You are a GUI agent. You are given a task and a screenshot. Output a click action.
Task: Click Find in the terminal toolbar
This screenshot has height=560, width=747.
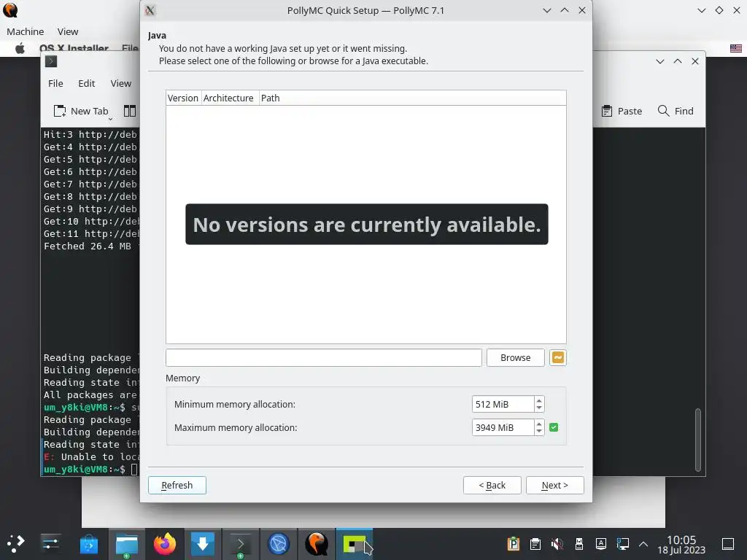point(676,111)
